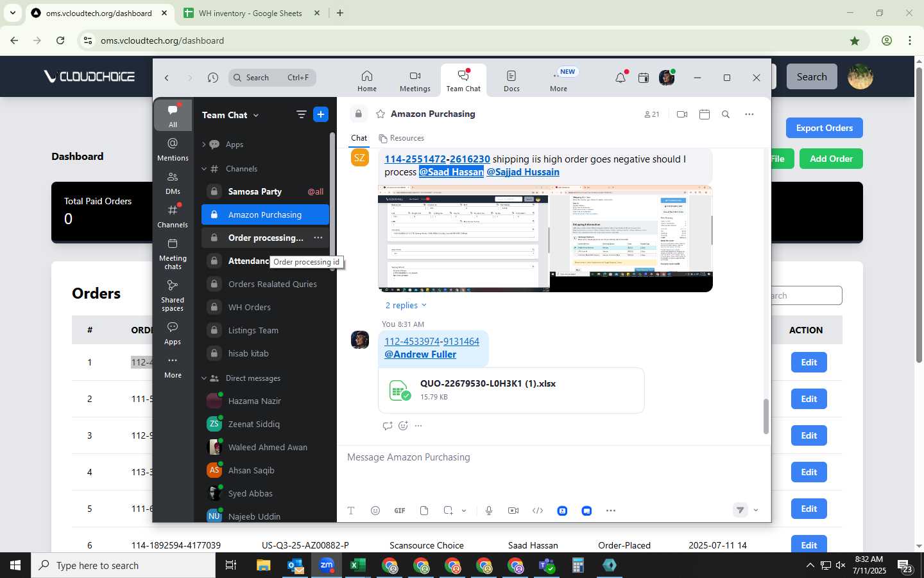Open All chats in Zoom sidebar
The image size is (924, 578).
click(x=173, y=116)
